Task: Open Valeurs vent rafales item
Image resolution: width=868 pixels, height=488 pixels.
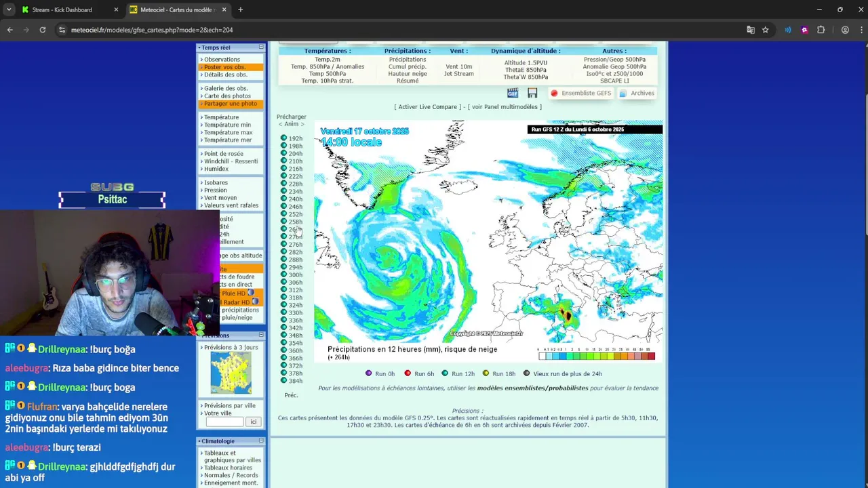Action: [x=231, y=205]
